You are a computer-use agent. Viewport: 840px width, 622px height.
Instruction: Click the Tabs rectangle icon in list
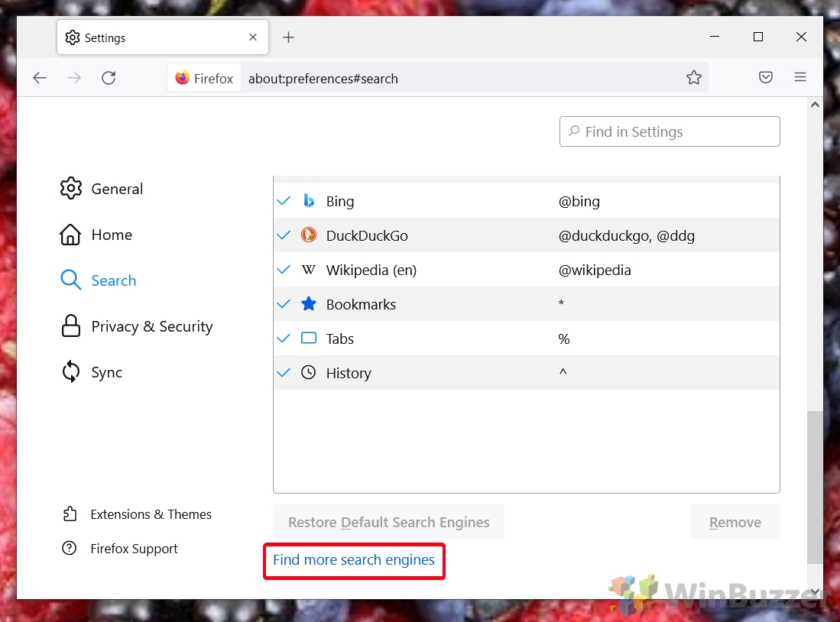(x=309, y=338)
